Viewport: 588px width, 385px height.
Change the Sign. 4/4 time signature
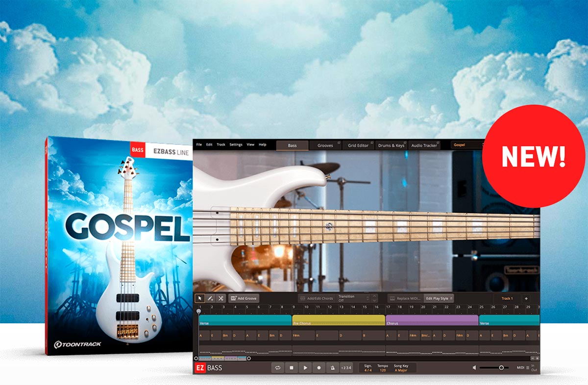[x=367, y=368]
